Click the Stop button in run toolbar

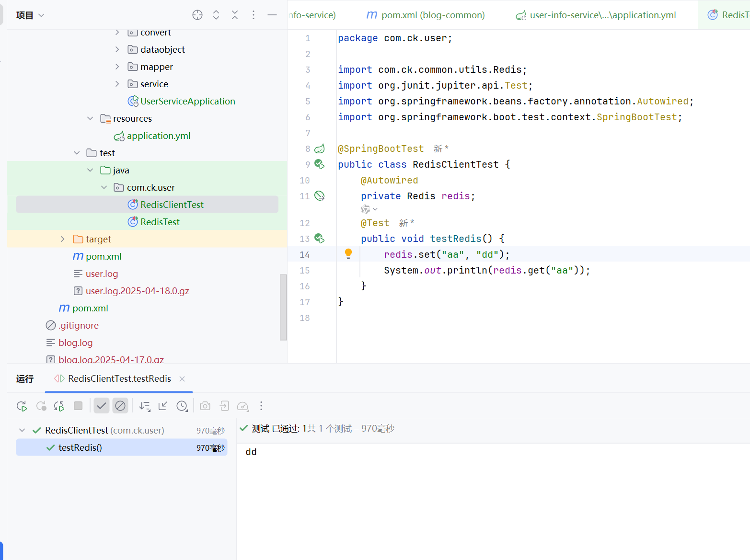click(78, 406)
